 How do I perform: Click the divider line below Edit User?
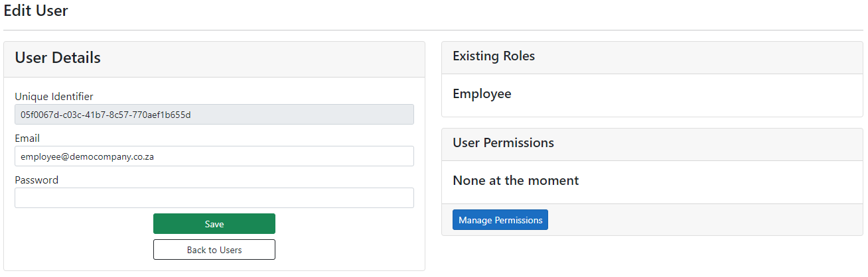(x=433, y=30)
